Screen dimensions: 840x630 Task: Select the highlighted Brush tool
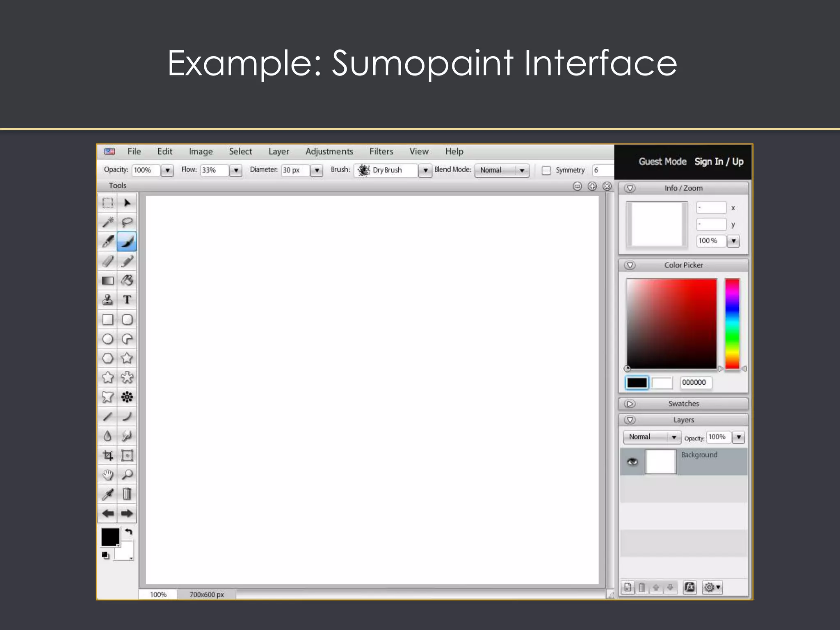pos(127,242)
